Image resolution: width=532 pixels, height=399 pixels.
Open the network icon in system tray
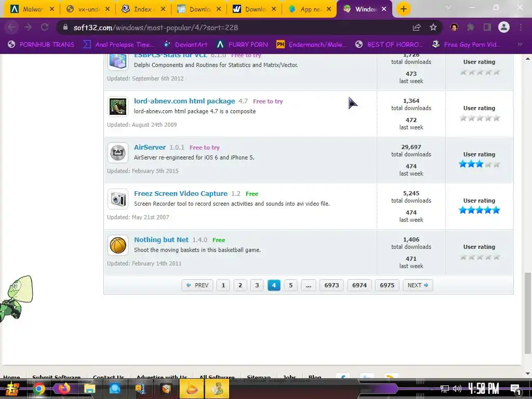(445, 389)
